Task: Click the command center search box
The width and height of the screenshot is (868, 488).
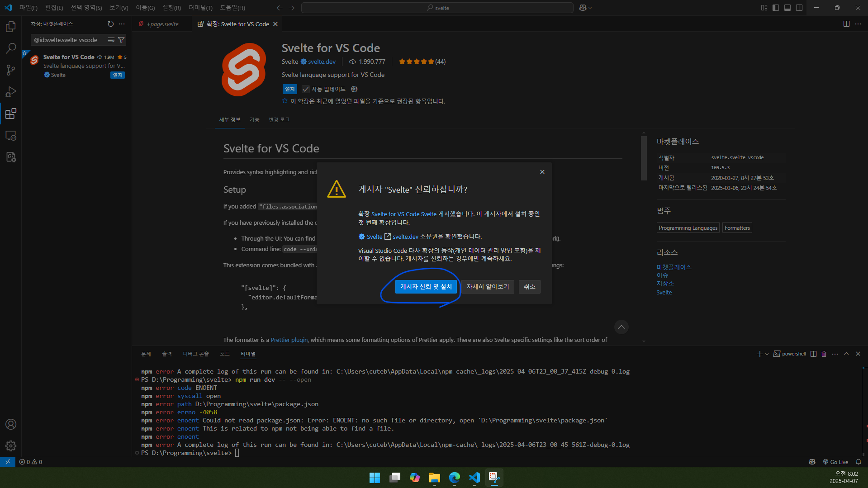Action: (437, 8)
